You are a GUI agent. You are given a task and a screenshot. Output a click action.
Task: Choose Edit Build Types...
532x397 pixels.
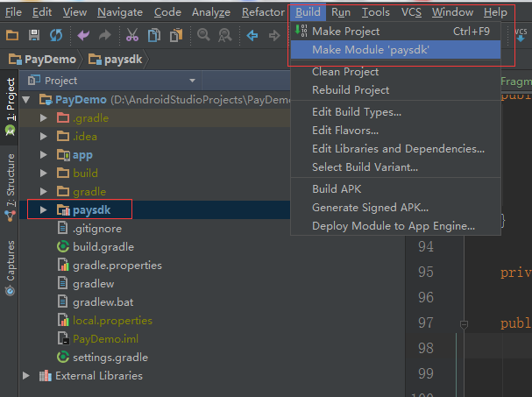395,112
